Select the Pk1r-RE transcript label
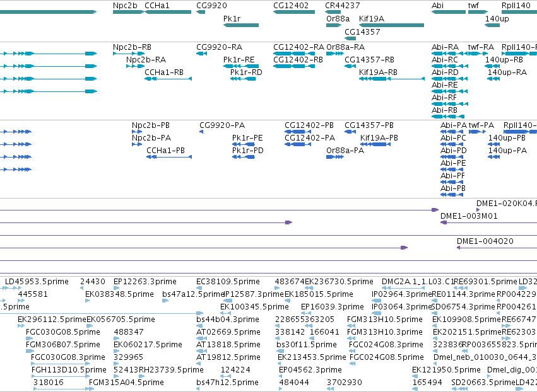Viewport: 537px width, 392px height. pyautogui.click(x=239, y=60)
